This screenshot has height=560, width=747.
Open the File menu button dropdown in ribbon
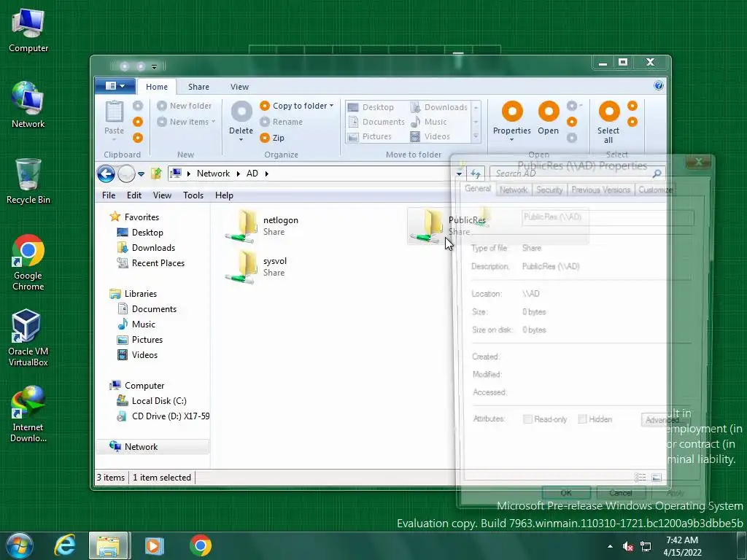pos(115,86)
